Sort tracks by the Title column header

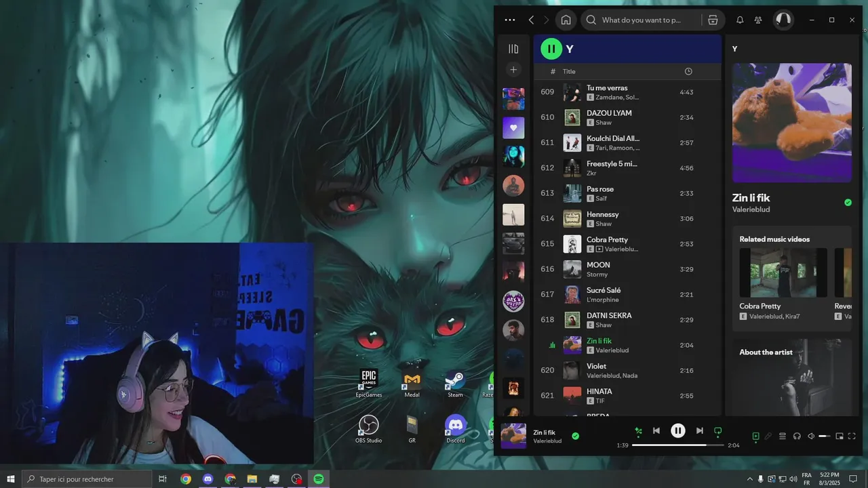click(569, 71)
